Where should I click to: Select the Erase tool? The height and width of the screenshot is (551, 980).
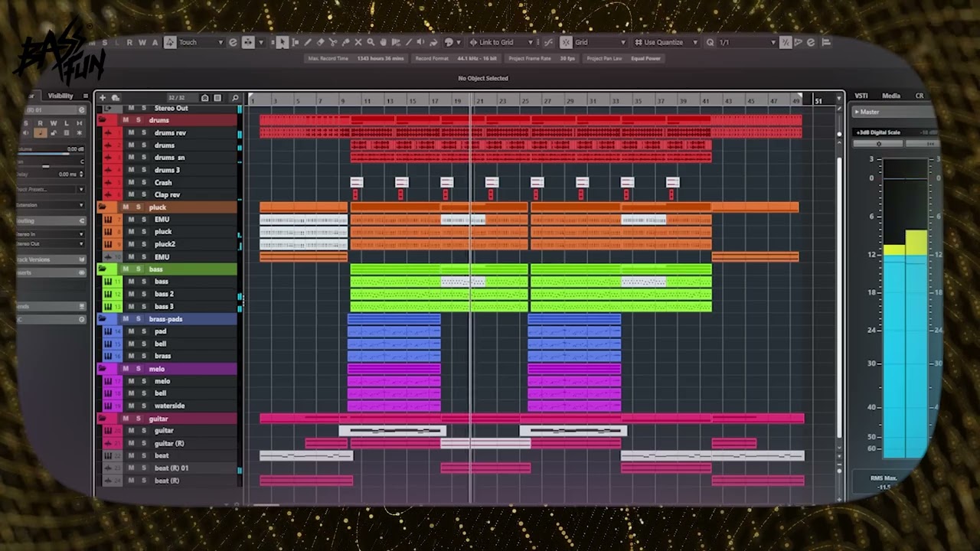pos(320,42)
